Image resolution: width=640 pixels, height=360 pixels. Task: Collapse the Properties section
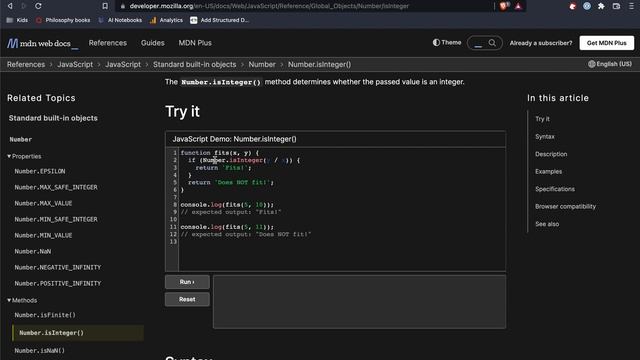(x=24, y=156)
